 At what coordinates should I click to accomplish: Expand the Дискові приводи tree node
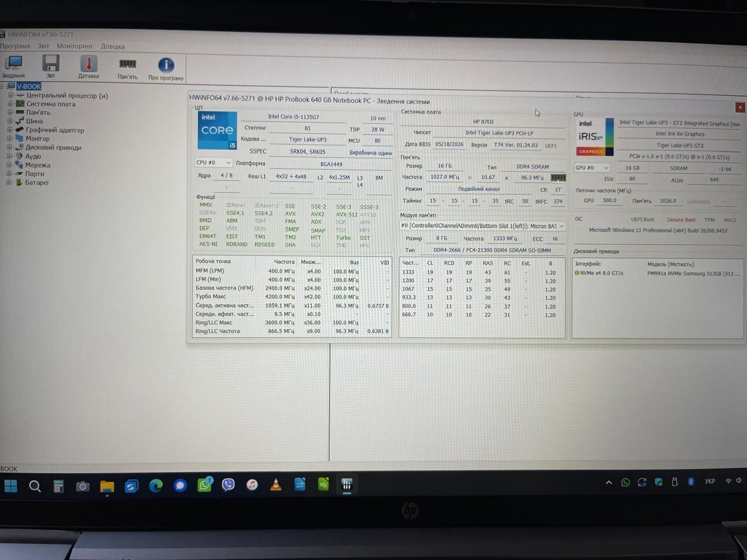10,148
